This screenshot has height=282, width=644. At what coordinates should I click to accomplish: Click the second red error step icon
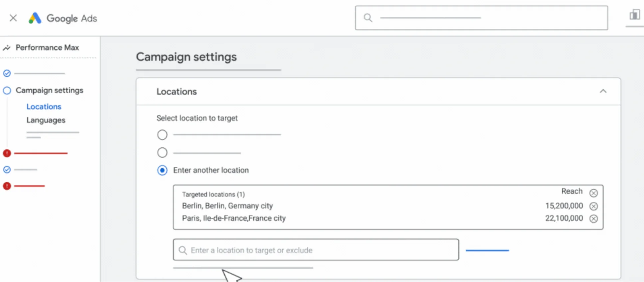tap(7, 186)
